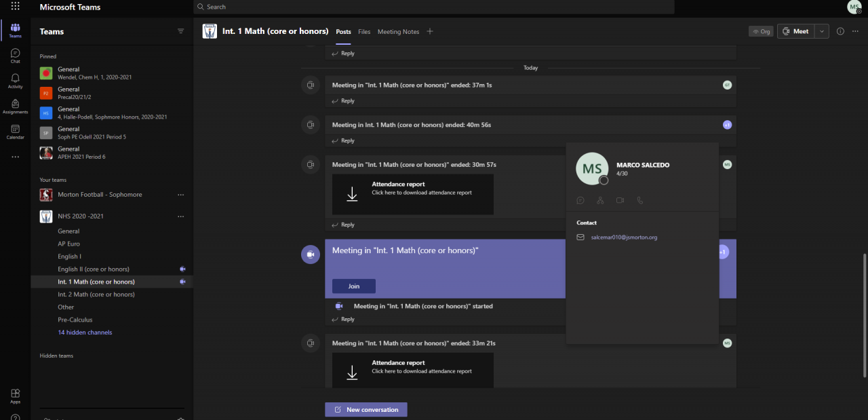This screenshot has width=868, height=420.
Task: Open the Calendar app icon
Action: click(15, 132)
